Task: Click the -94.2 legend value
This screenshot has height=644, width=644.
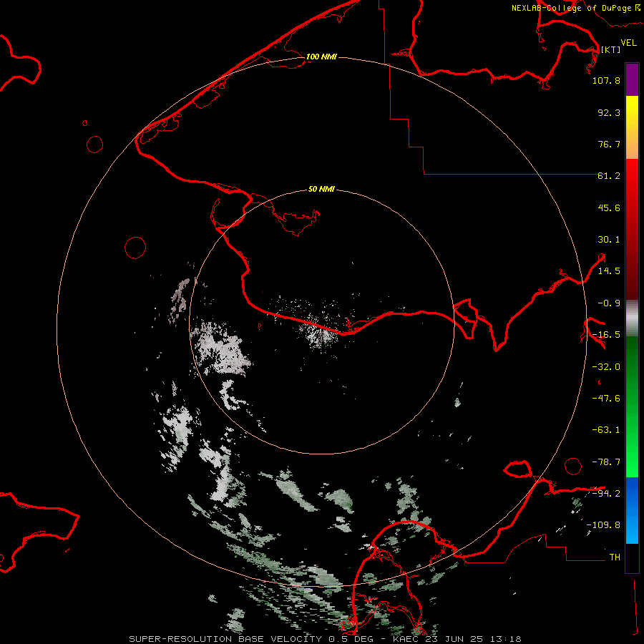Action: point(606,494)
